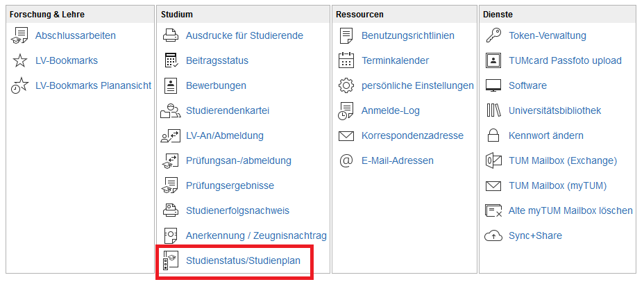Click the envelope icon for Korrespondenzadresse
The width and height of the screenshot is (644, 282).
[x=346, y=135]
